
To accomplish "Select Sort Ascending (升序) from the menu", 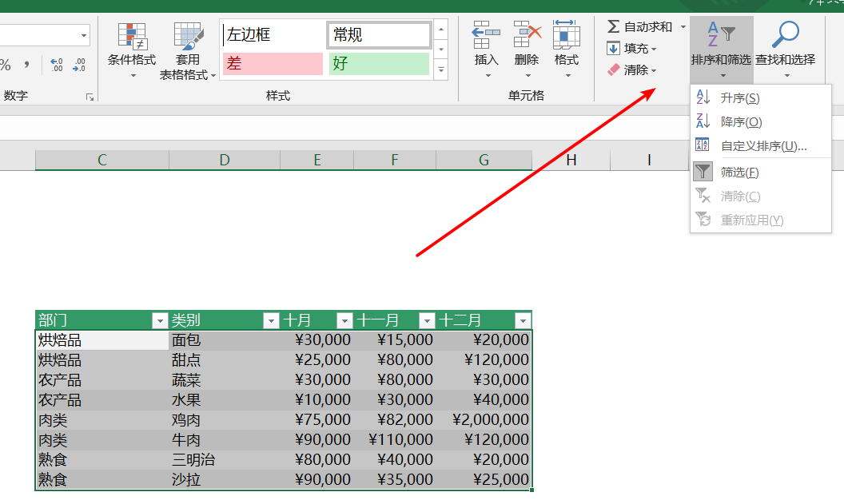I will [x=739, y=98].
